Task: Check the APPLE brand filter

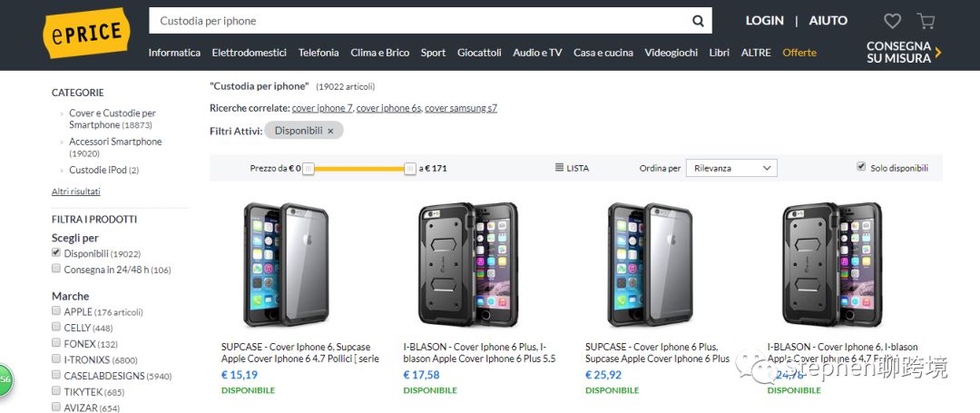Action: 56,311
